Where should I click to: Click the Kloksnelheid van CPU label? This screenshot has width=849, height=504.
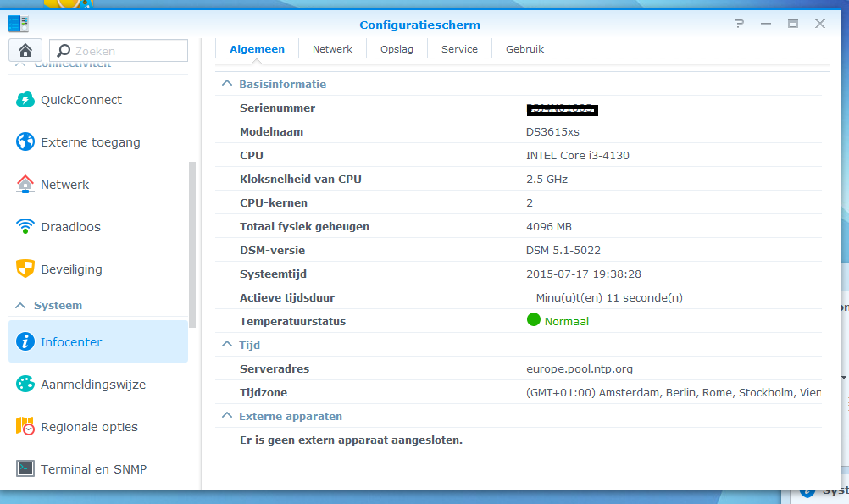tap(301, 180)
